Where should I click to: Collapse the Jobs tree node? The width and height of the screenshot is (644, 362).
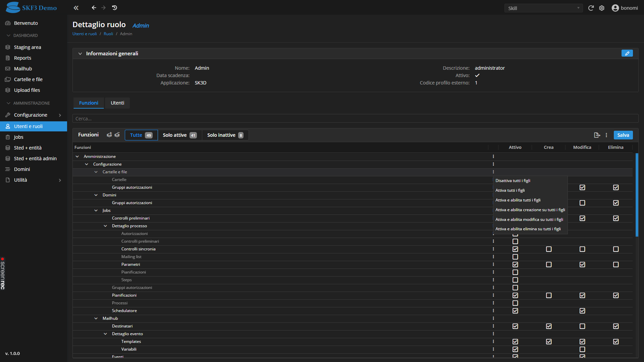96,210
